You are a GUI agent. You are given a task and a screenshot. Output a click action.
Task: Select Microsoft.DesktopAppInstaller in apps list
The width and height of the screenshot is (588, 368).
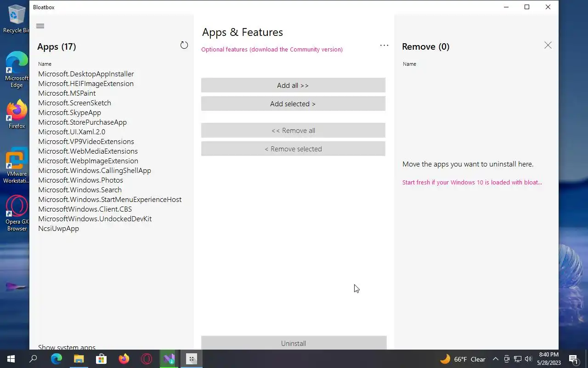86,74
